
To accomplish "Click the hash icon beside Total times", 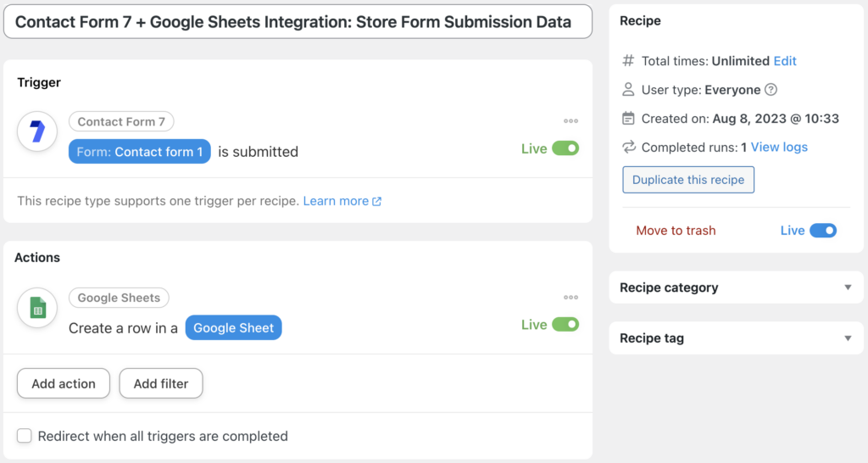I will (x=628, y=61).
